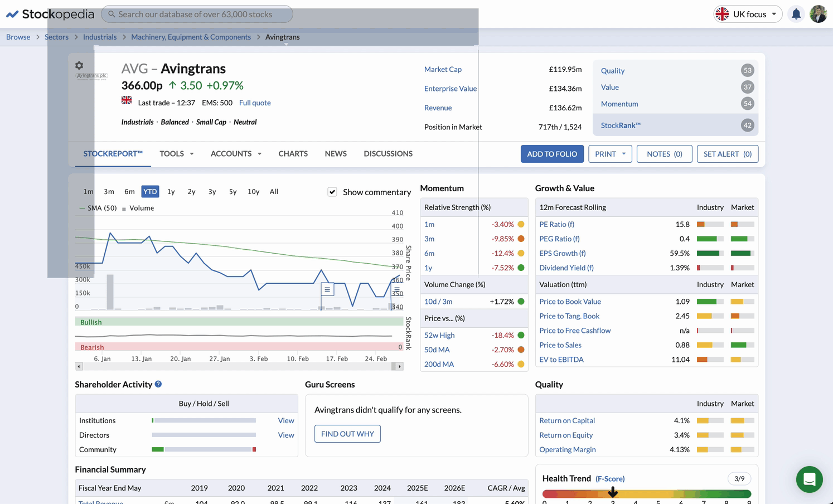
Task: Open the UK focus region dropdown
Action: (x=748, y=14)
